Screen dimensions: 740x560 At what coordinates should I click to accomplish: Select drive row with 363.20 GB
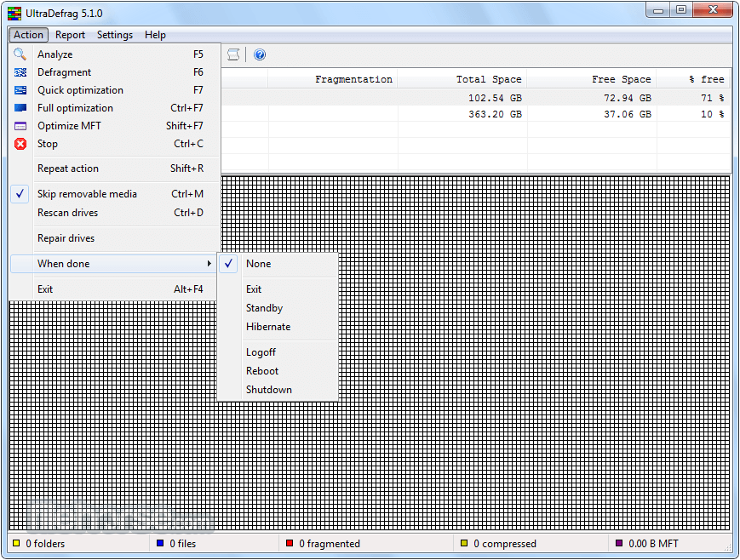click(476, 114)
